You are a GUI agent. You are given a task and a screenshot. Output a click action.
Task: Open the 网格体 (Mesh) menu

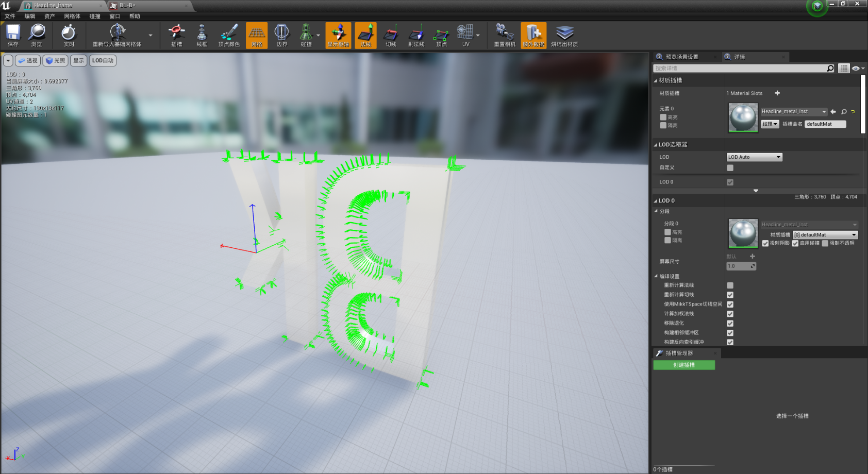[72, 16]
